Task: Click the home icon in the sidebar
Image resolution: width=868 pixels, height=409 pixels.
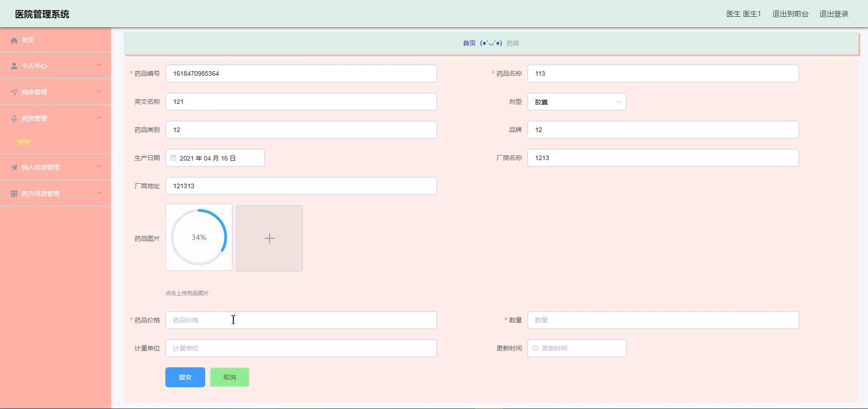Action: 14,40
